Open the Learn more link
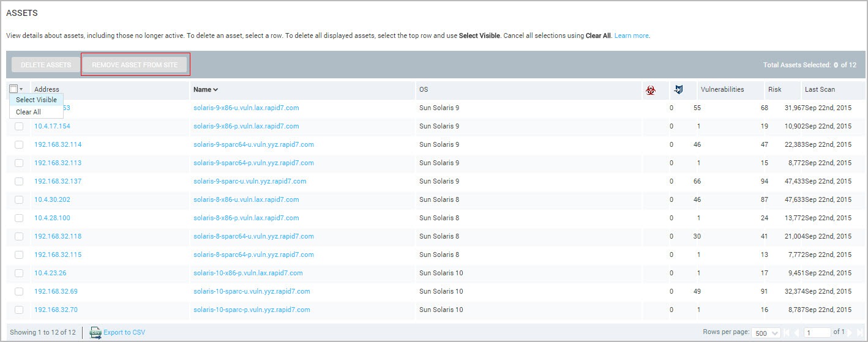The height and width of the screenshot is (342, 868). coord(631,35)
